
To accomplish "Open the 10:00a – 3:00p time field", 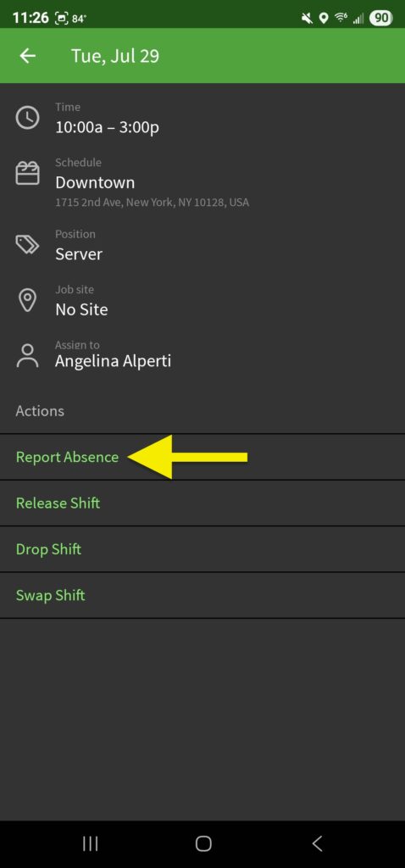I will point(107,127).
